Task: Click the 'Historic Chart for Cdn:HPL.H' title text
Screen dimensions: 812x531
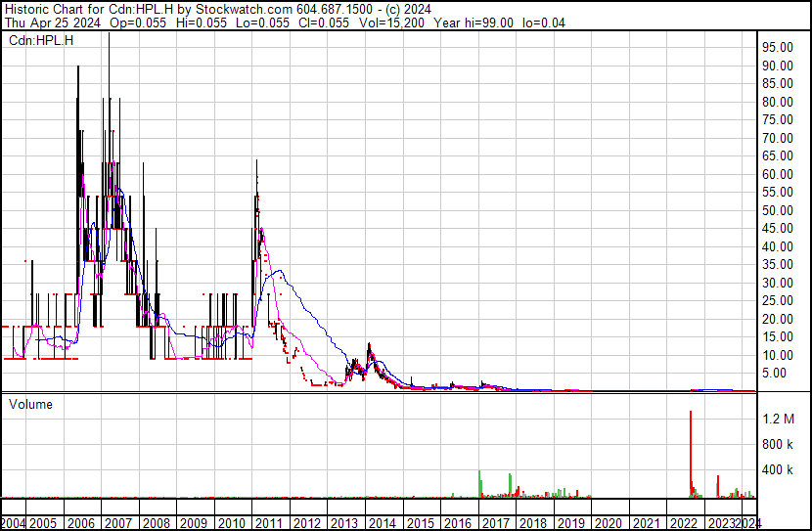Action: [89, 10]
